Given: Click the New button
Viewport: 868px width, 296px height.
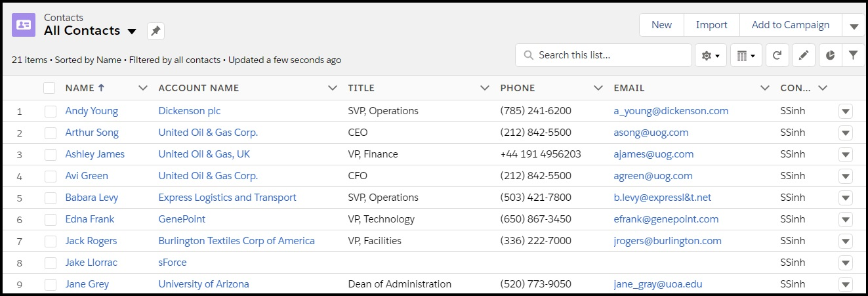Looking at the screenshot, I should (661, 25).
